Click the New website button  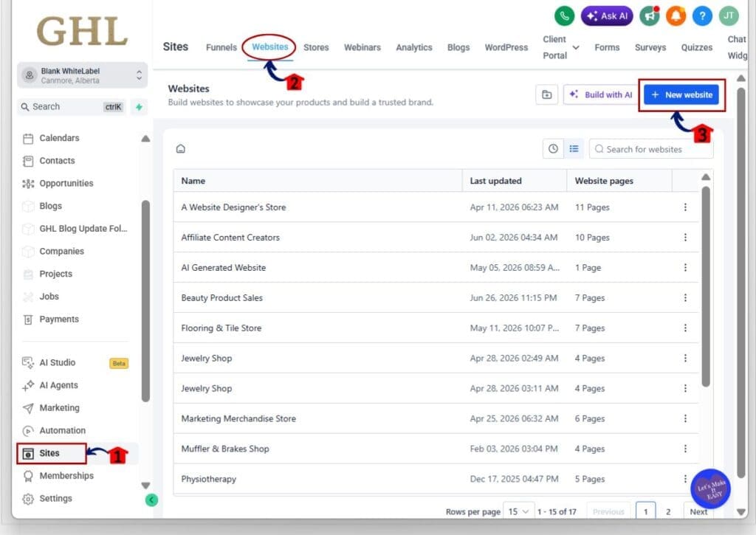681,95
